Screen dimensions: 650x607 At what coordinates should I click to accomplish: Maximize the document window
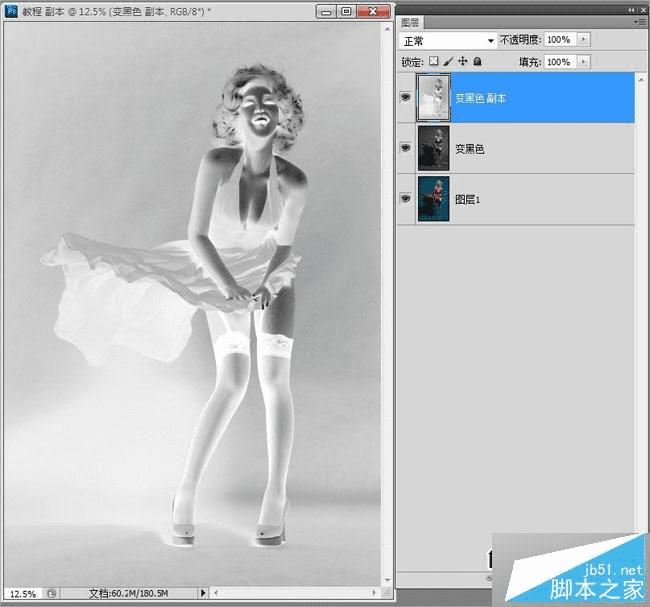point(347,12)
